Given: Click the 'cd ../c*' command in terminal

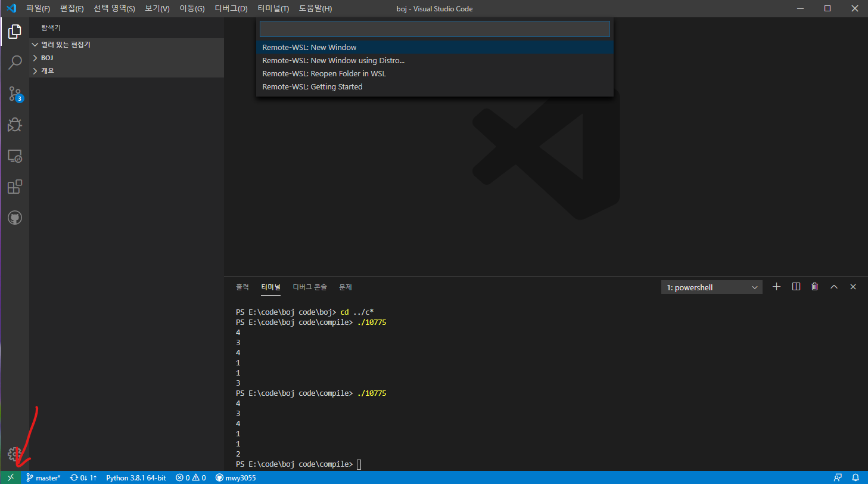Looking at the screenshot, I should 357,312.
